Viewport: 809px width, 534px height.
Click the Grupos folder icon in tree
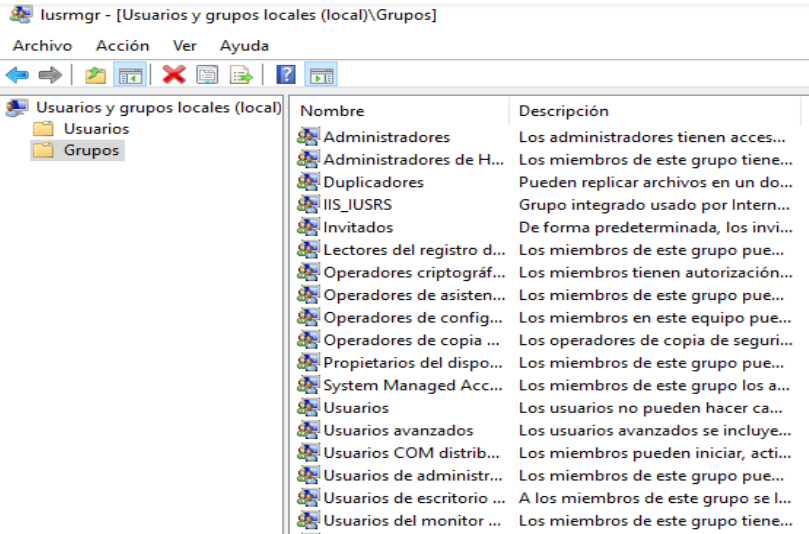pos(43,150)
